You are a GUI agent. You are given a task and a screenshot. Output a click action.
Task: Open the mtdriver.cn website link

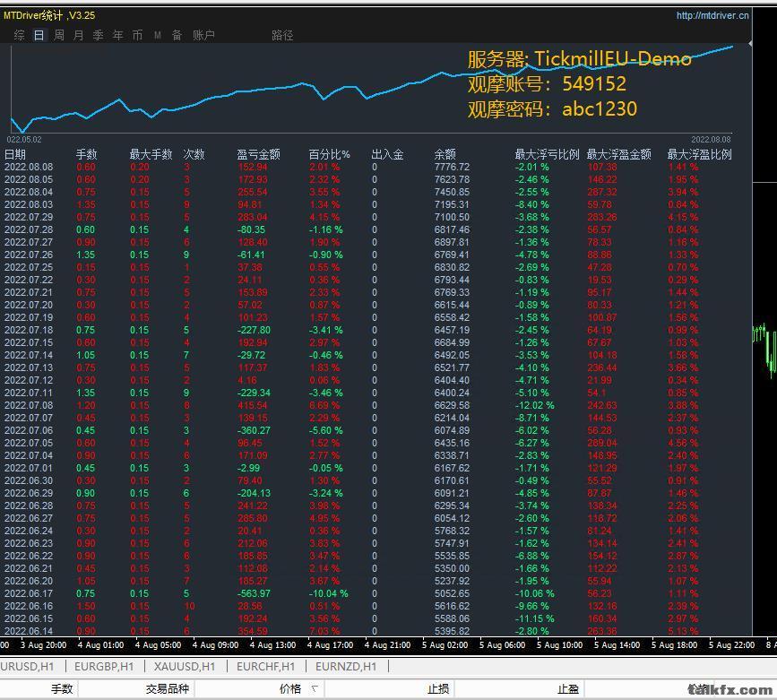coord(712,15)
